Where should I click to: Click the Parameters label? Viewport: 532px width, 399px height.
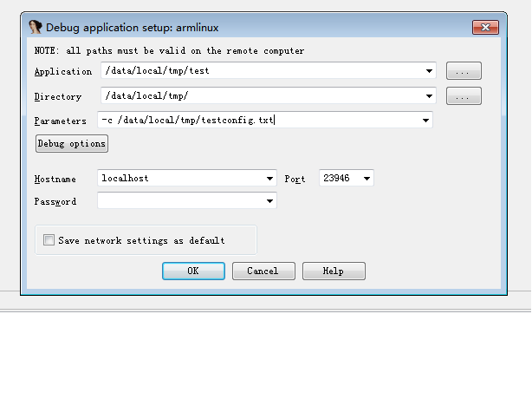(61, 121)
